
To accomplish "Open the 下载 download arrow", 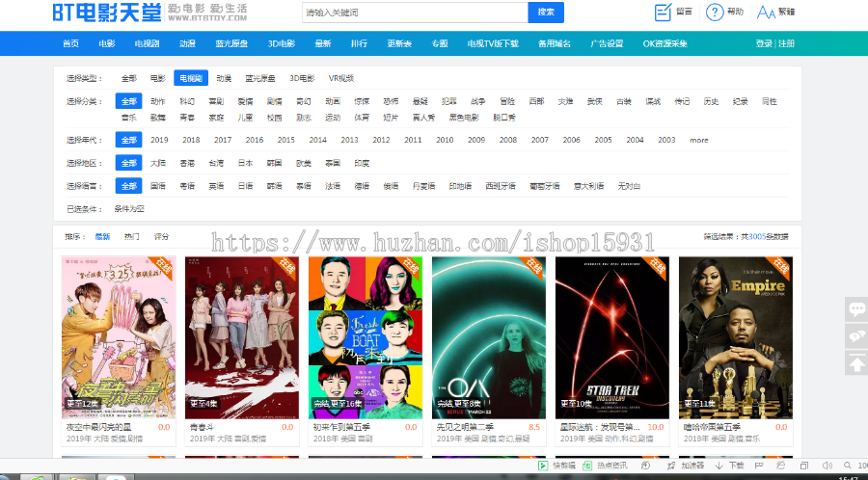I will pyautogui.click(x=719, y=466).
